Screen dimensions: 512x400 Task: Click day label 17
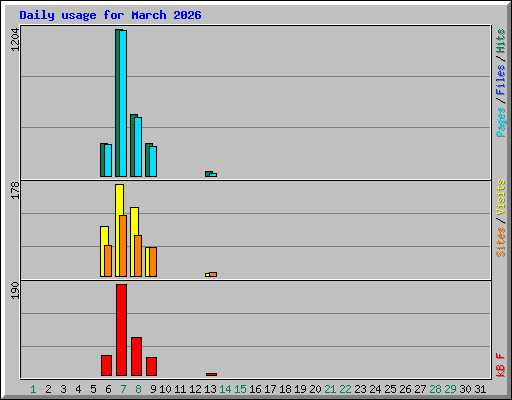[x=270, y=389]
